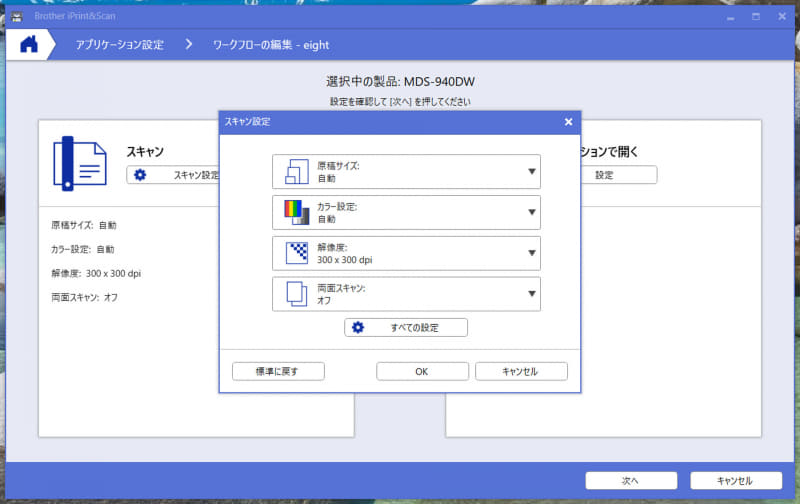Click the gear icon on すべての設定 button
Screen dimensions: 800x504
click(x=358, y=327)
